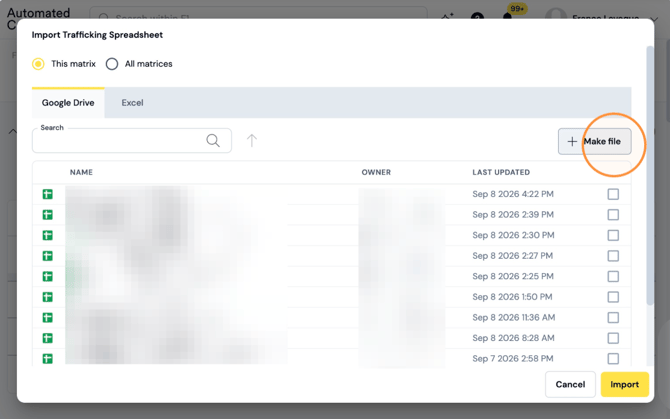Cancel the import dialog
Screen dimensions: 670x419
570,384
